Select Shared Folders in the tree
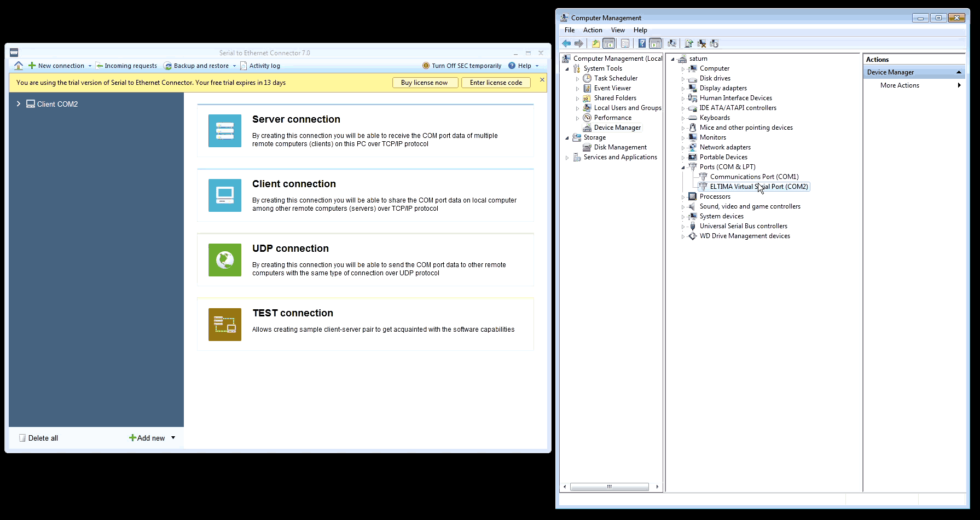980x520 pixels. pyautogui.click(x=615, y=98)
